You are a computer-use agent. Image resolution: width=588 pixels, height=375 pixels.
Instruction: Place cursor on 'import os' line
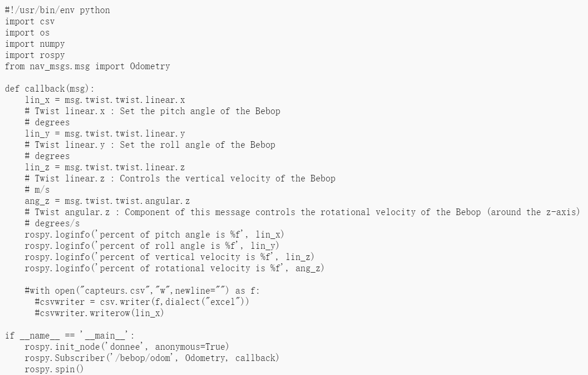(26, 33)
